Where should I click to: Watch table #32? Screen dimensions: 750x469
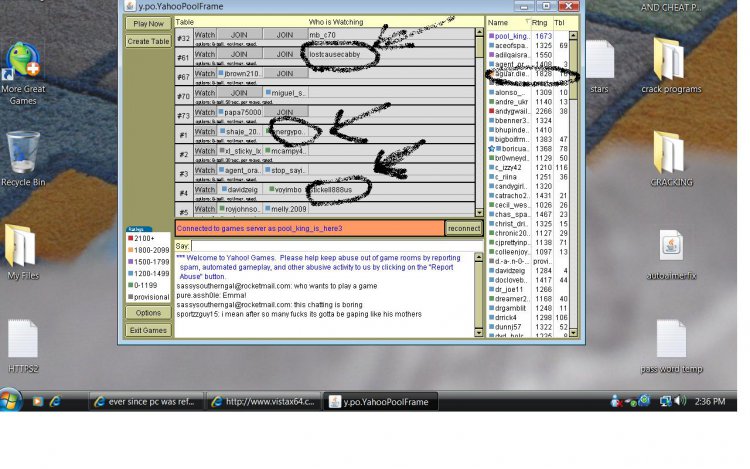click(x=205, y=34)
